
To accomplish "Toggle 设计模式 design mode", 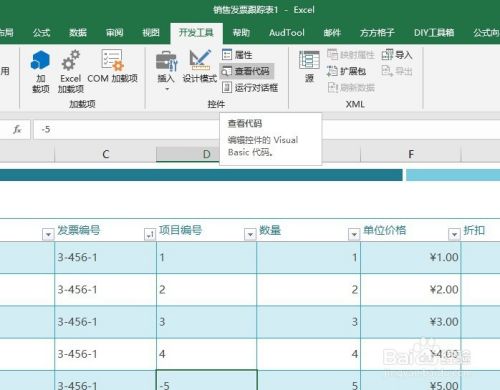I will [200, 67].
